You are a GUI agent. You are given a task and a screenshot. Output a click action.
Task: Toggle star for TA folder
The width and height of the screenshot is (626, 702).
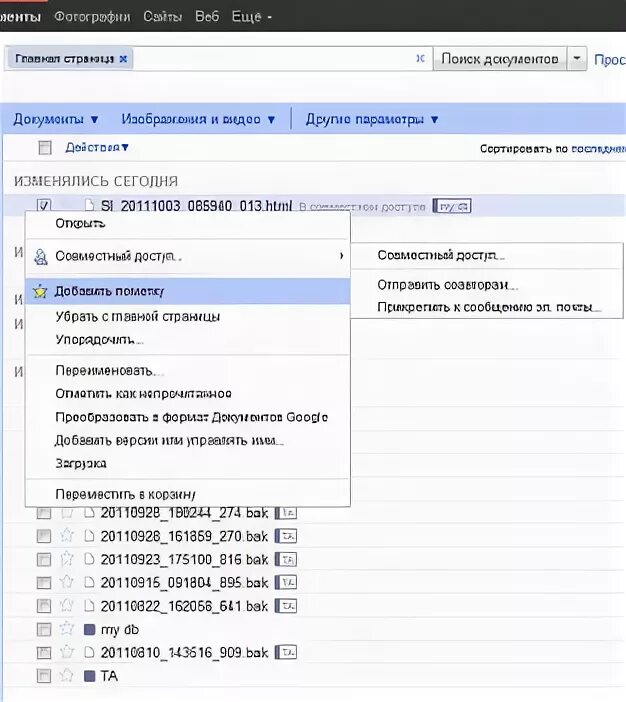tap(67, 675)
